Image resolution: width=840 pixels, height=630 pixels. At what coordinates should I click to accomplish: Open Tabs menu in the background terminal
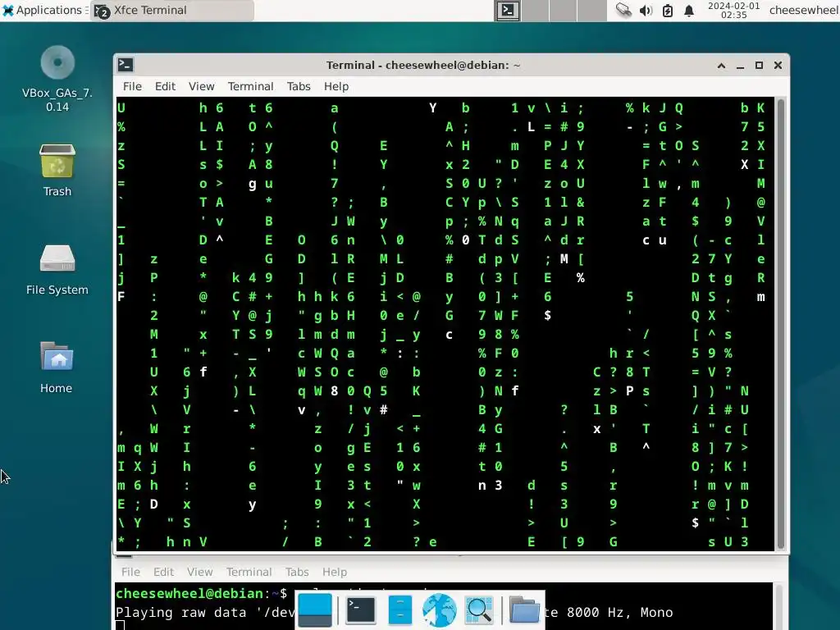[297, 572]
